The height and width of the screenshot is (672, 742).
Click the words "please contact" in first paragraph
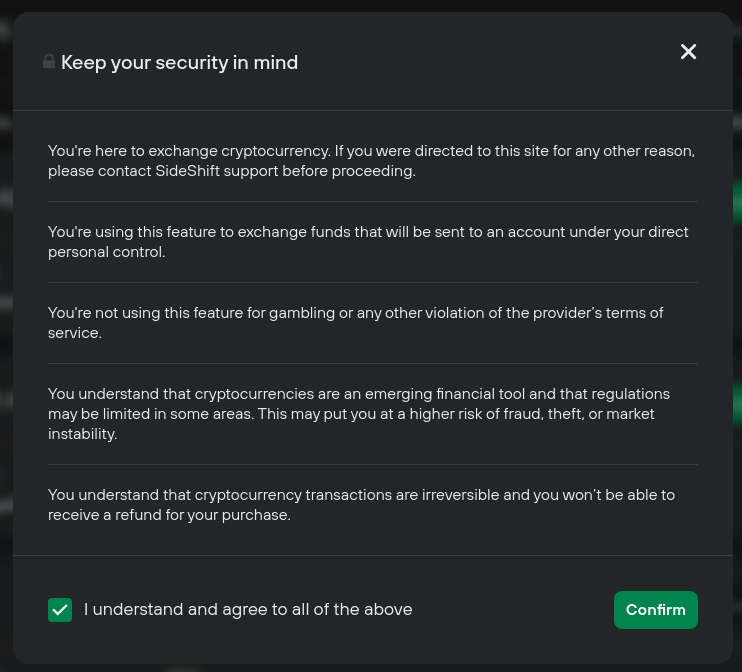coord(99,171)
